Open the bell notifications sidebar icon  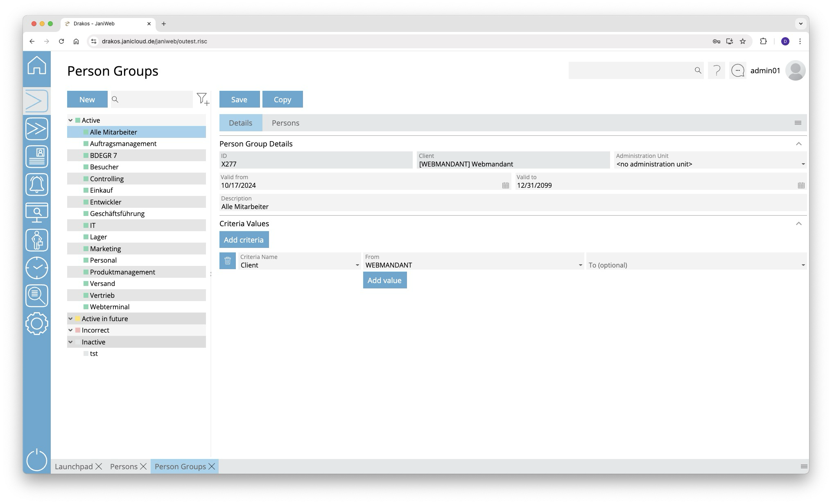pyautogui.click(x=37, y=184)
